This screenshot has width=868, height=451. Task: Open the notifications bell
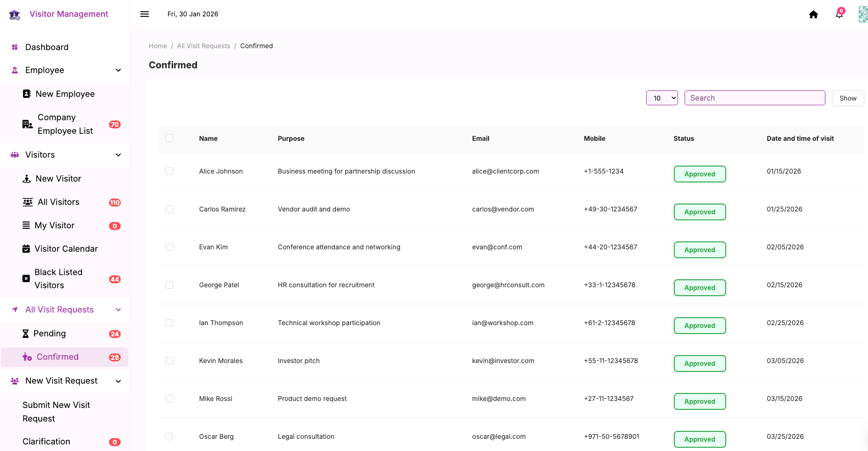(839, 15)
